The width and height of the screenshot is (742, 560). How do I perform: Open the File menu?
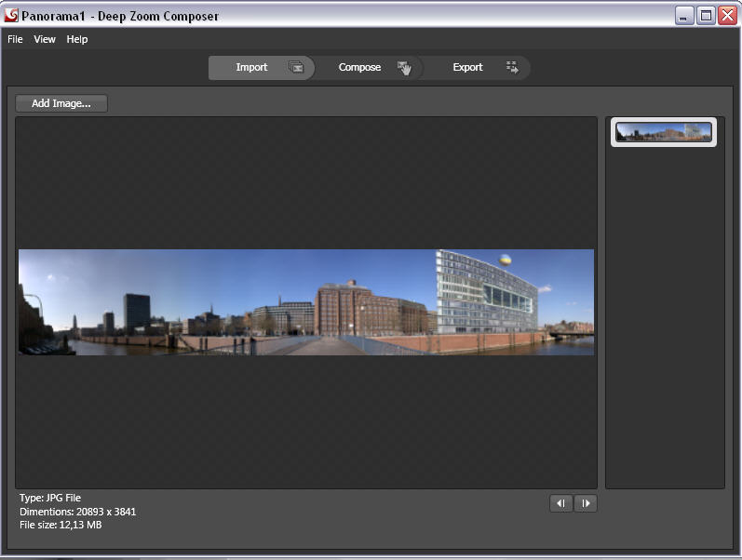pyautogui.click(x=15, y=39)
